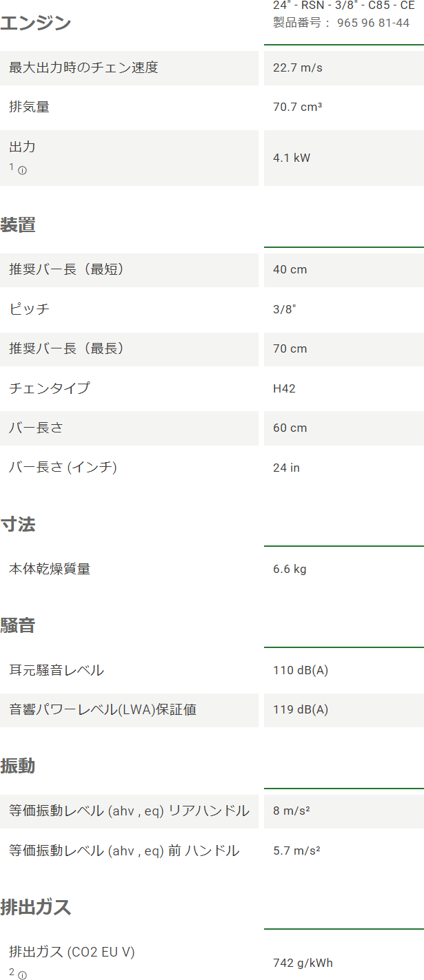This screenshot has height=980, width=424.
Task: Click the 寸法 section heading
Action: pyautogui.click(x=18, y=525)
